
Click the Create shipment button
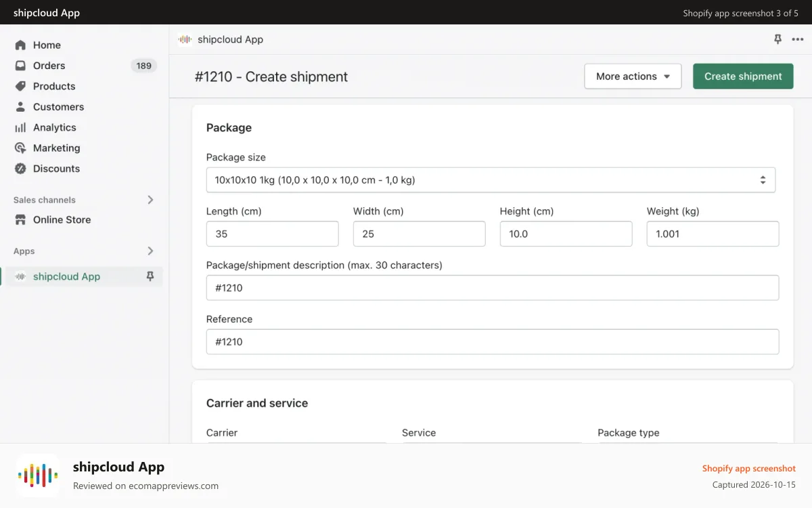[743, 77]
